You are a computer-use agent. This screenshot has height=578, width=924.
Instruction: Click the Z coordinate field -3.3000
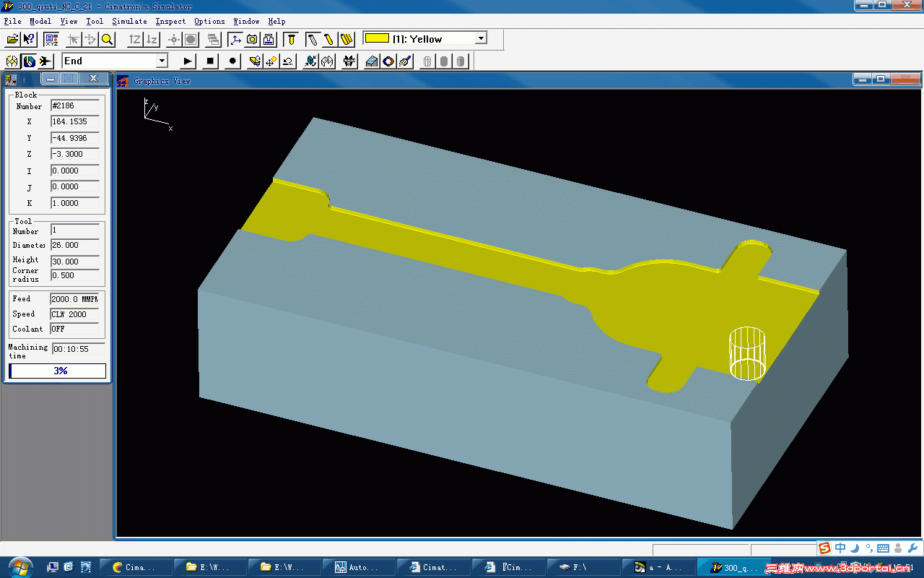coord(75,154)
